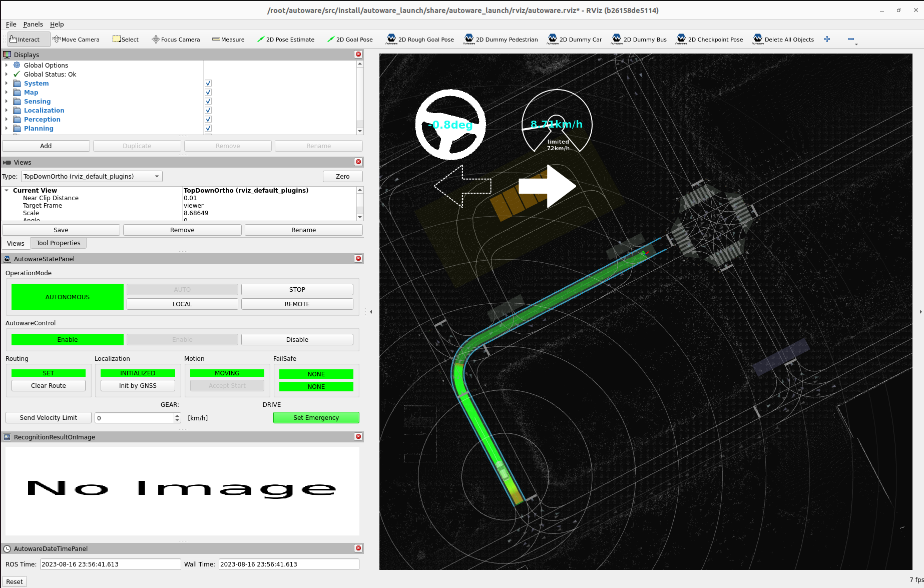
Task: Expand the Localization display group
Action: coord(7,110)
